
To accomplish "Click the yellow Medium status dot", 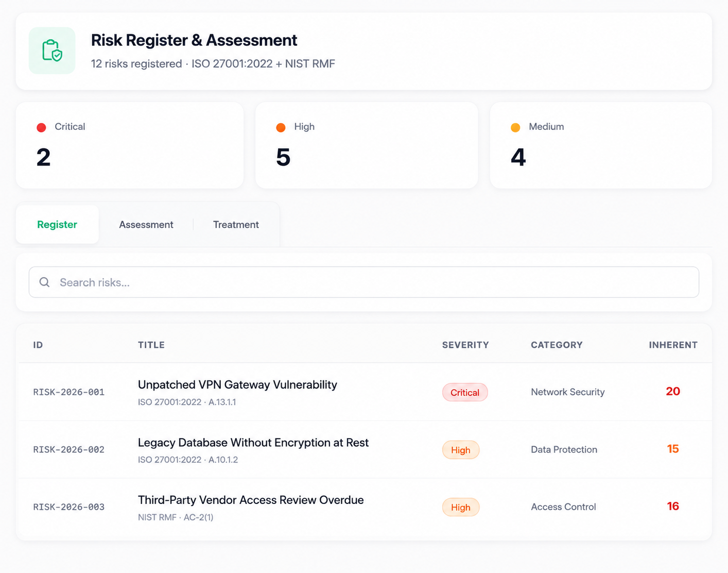I will click(515, 127).
